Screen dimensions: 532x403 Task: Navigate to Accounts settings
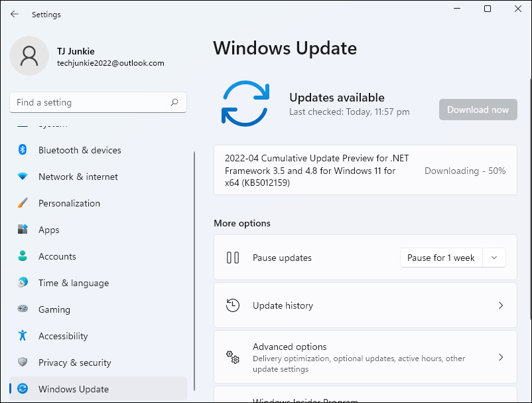(x=98, y=256)
